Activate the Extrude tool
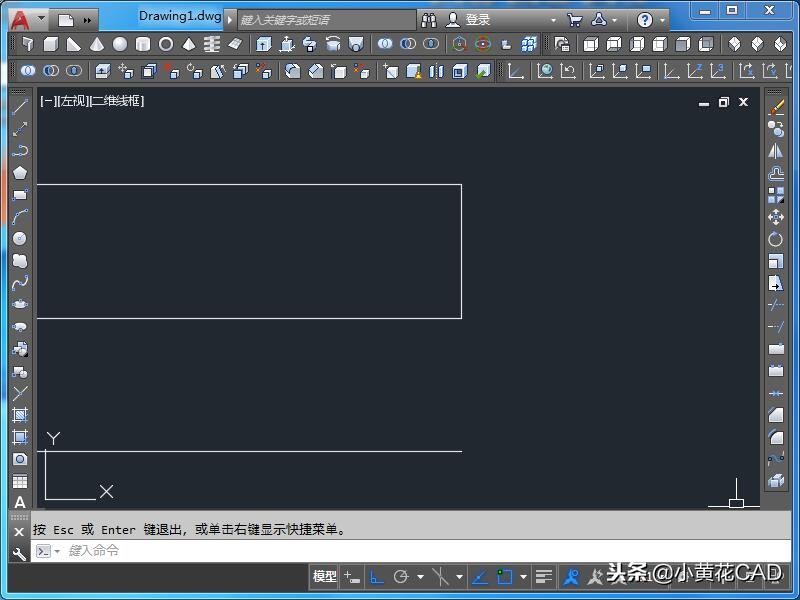The image size is (800, 600). [x=262, y=44]
